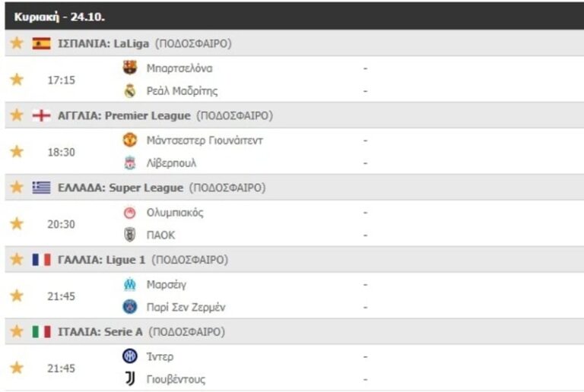Screen dimensions: 584x392
Task: Toggle favorite star for the 17:15 match
Action: [17, 79]
